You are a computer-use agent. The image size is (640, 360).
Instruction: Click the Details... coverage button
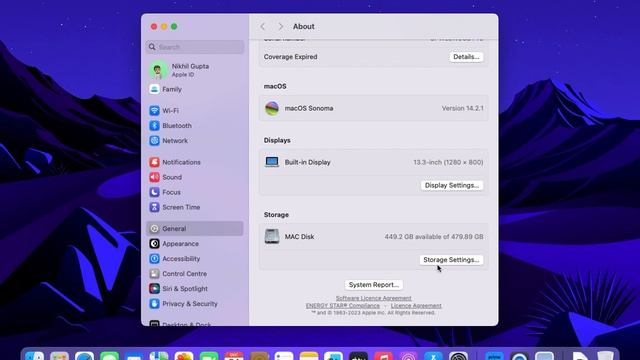coord(466,57)
